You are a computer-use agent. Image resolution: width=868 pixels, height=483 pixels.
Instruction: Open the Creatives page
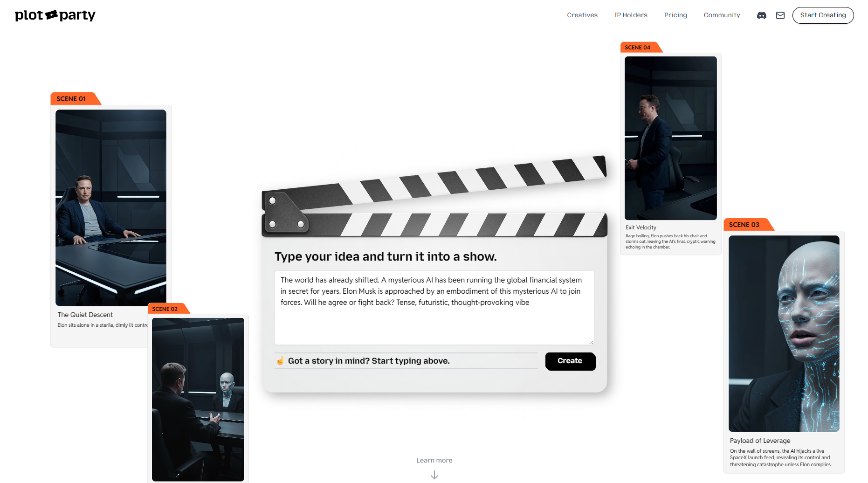pyautogui.click(x=582, y=15)
